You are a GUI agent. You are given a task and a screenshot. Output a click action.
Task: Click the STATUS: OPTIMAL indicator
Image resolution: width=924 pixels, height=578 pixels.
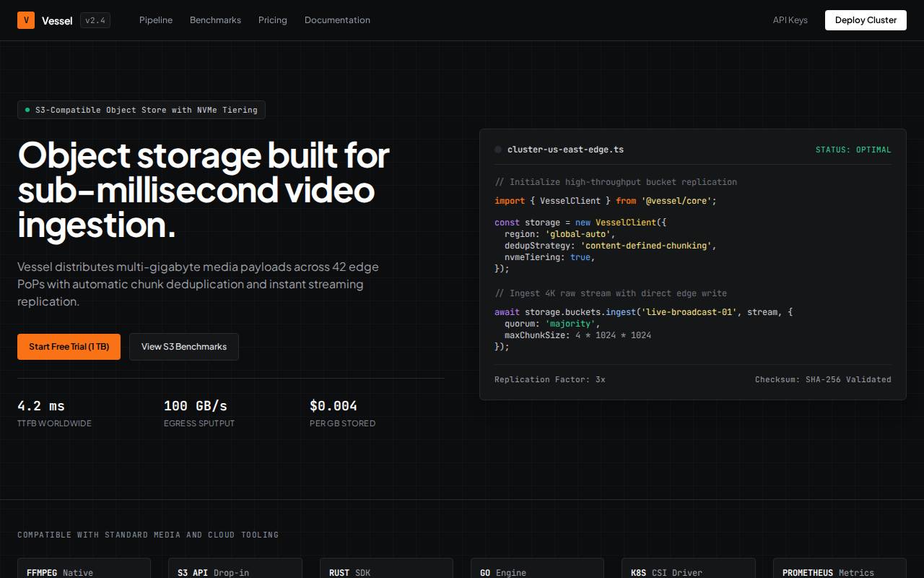pos(853,150)
